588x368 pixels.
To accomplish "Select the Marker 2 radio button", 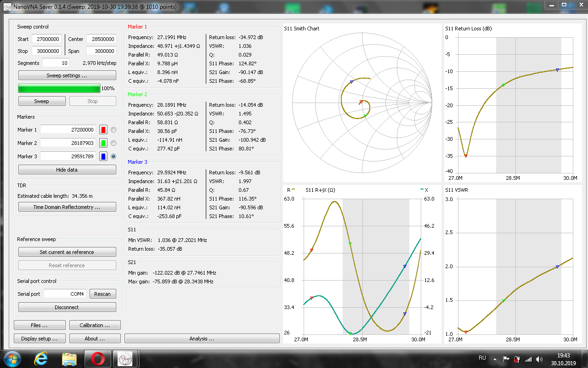I will [x=113, y=143].
